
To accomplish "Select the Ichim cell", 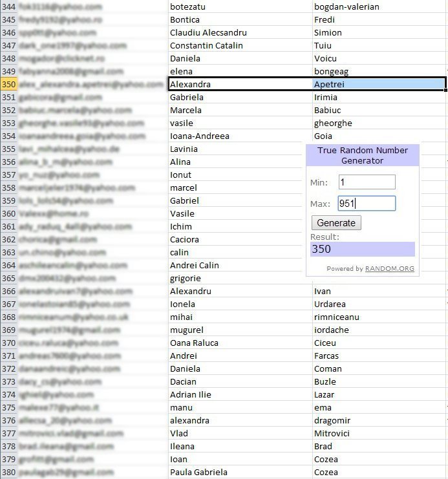I will click(240, 227).
